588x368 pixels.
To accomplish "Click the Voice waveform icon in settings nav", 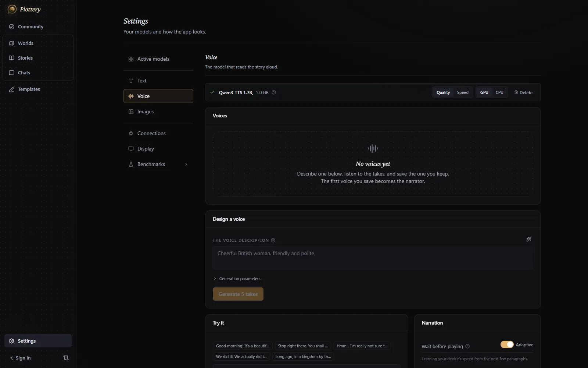I will point(131,96).
